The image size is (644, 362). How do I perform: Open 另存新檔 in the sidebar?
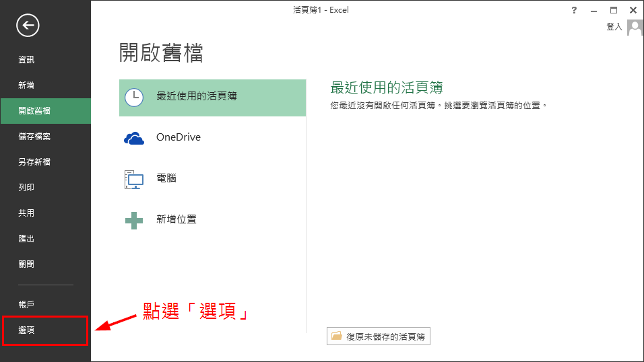tap(34, 162)
